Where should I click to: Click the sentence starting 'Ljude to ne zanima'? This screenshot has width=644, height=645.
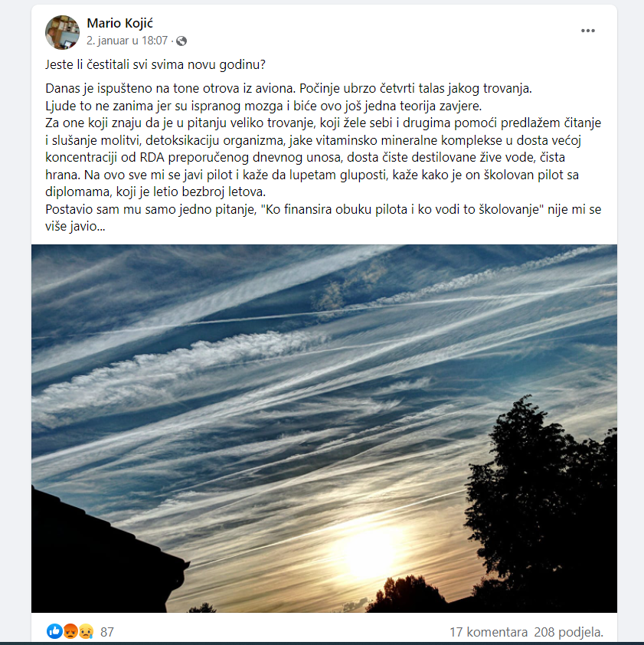pyautogui.click(x=263, y=106)
